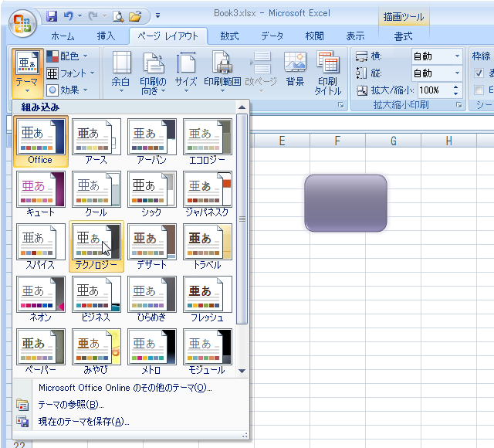Click the Redo arrow icon
Viewport: 494px width, 448px height.
(93, 16)
